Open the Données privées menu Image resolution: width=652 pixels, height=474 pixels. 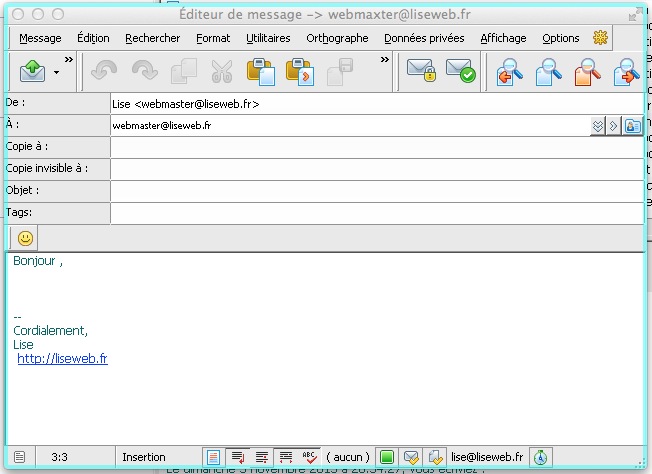coord(424,38)
